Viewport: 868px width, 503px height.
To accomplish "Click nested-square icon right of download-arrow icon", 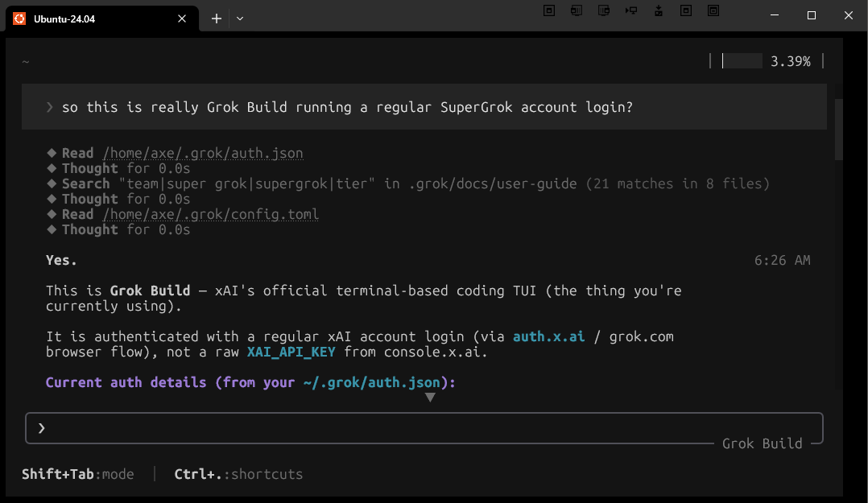I will tap(686, 10).
